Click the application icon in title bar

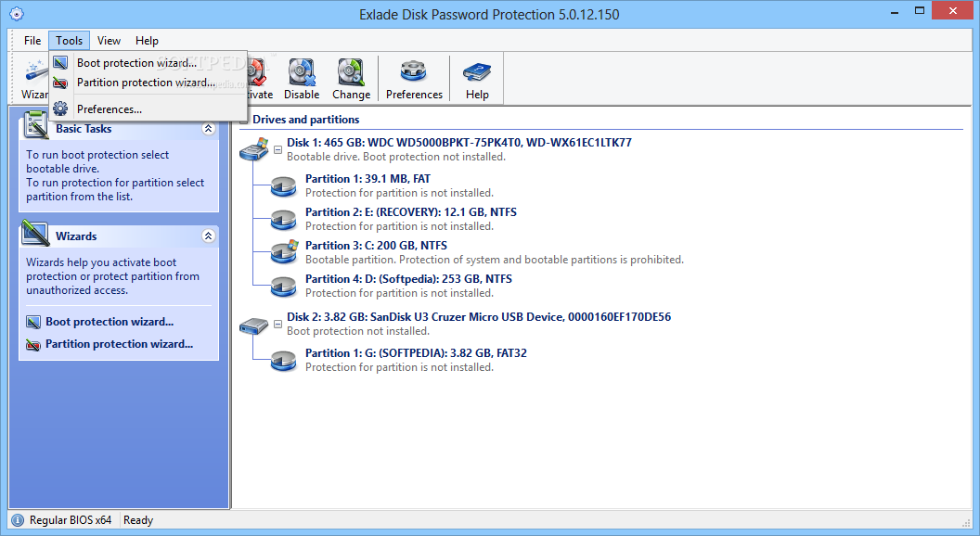[17, 14]
